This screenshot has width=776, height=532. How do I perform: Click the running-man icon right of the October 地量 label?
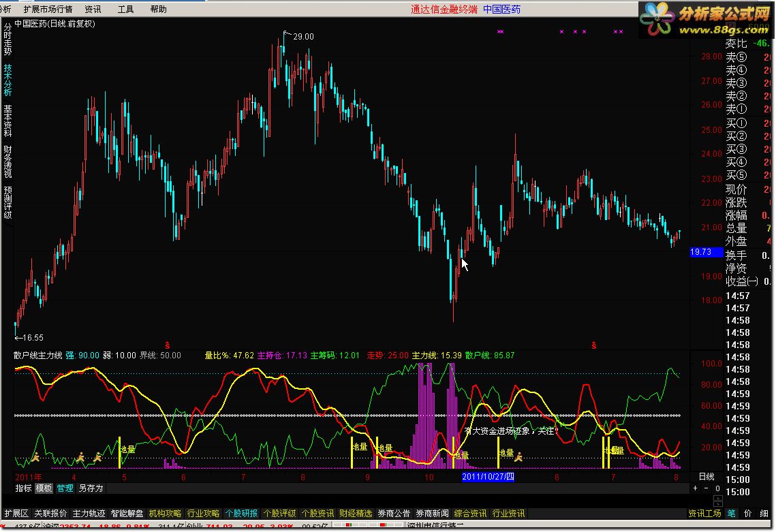coord(518,457)
